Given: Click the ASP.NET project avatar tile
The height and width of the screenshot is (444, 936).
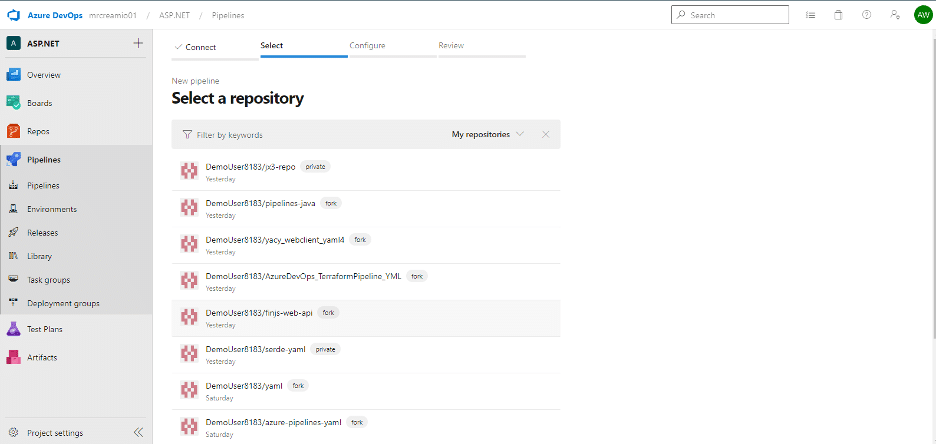Looking at the screenshot, I should (x=13, y=44).
